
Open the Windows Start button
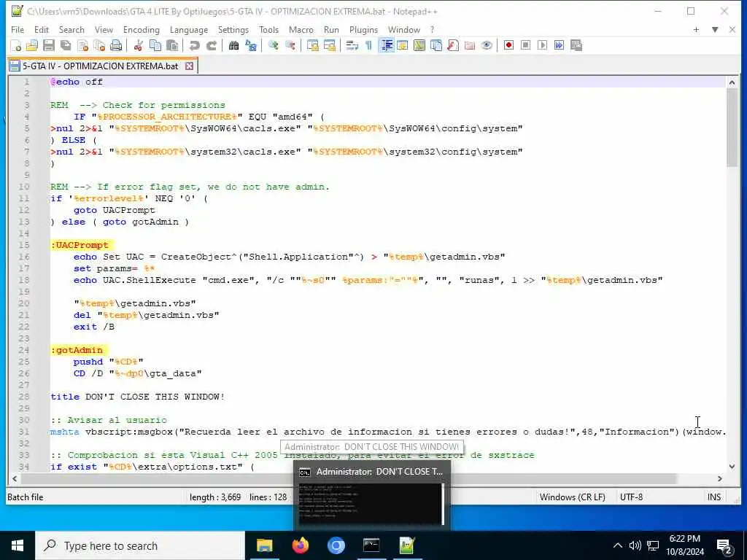coord(18,545)
